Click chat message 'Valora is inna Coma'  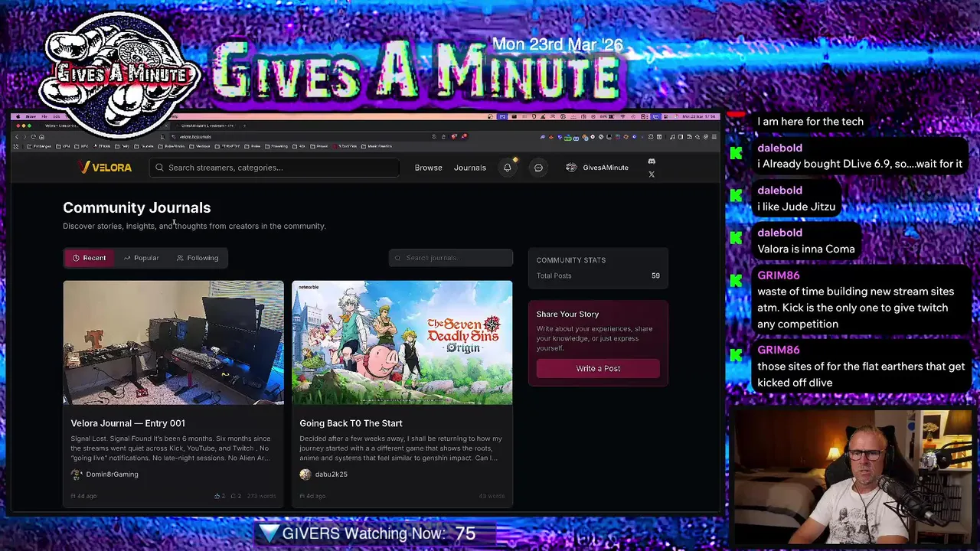pyautogui.click(x=805, y=249)
